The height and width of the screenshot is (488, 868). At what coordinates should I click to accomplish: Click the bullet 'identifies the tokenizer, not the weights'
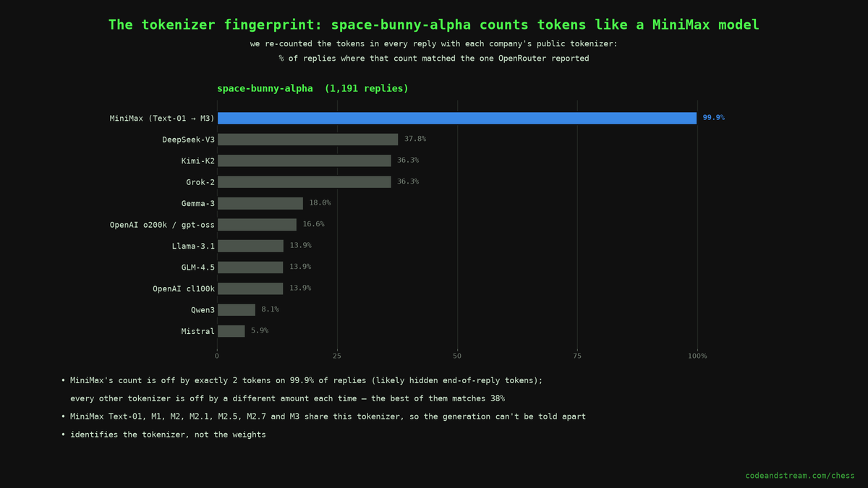coord(163,435)
